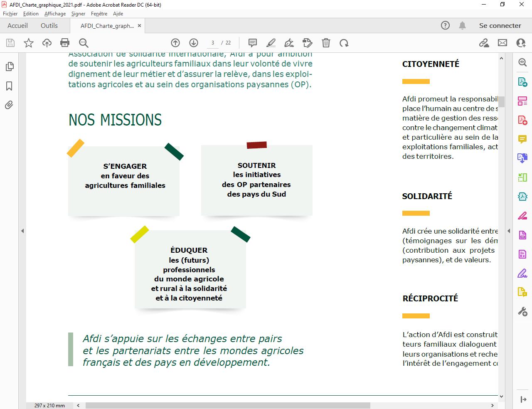Print the document using the printer icon
This screenshot has height=409, width=532.
[65, 43]
